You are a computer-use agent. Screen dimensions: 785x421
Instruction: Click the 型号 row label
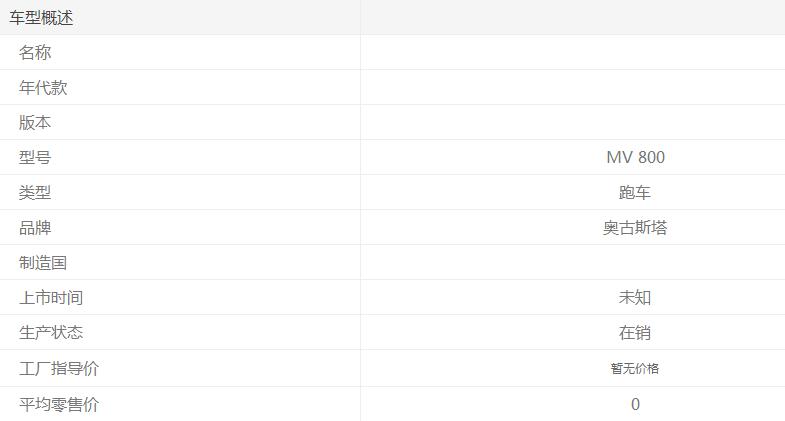[x=35, y=157]
